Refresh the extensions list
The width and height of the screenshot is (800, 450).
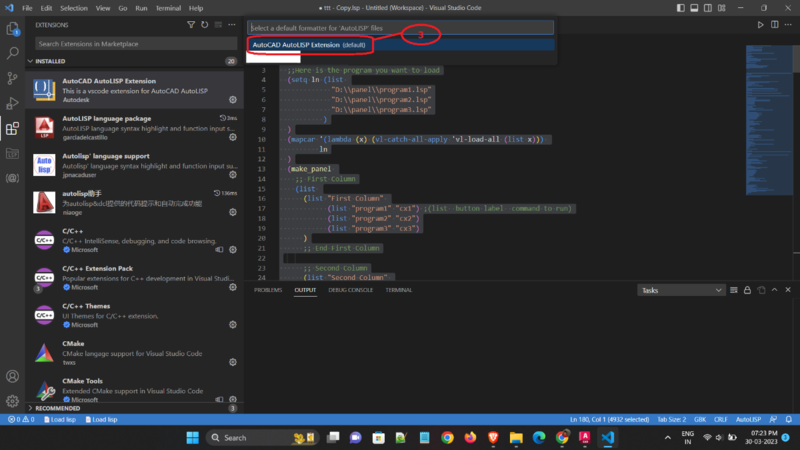point(204,24)
